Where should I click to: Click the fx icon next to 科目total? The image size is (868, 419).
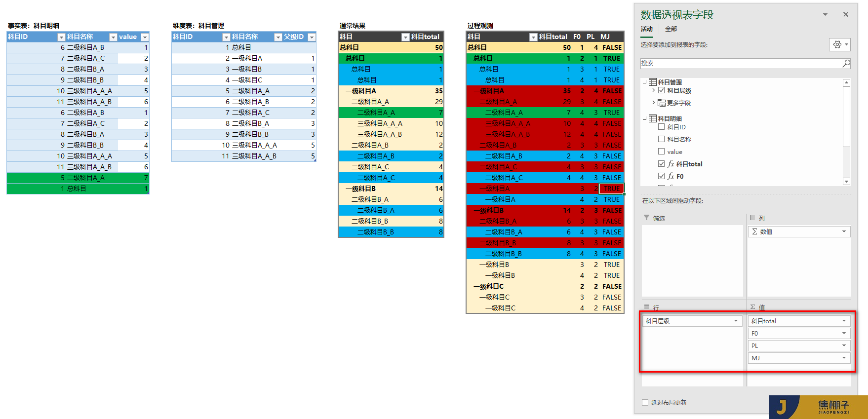(671, 164)
